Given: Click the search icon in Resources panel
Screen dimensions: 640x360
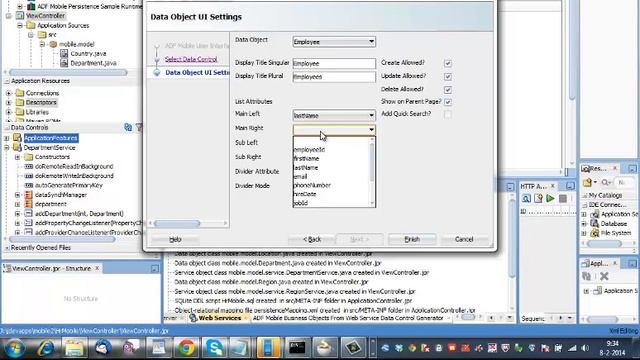Looking at the screenshot, I should tap(606, 182).
